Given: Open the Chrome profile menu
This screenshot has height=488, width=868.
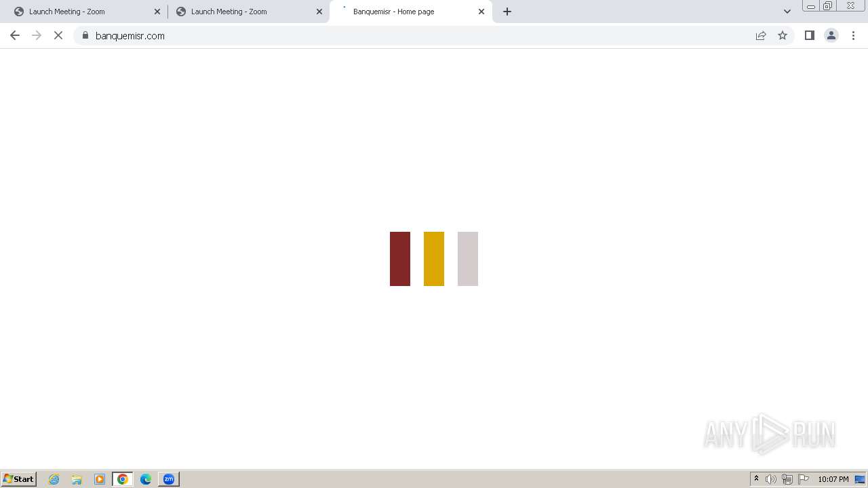Looking at the screenshot, I should pyautogui.click(x=831, y=35).
